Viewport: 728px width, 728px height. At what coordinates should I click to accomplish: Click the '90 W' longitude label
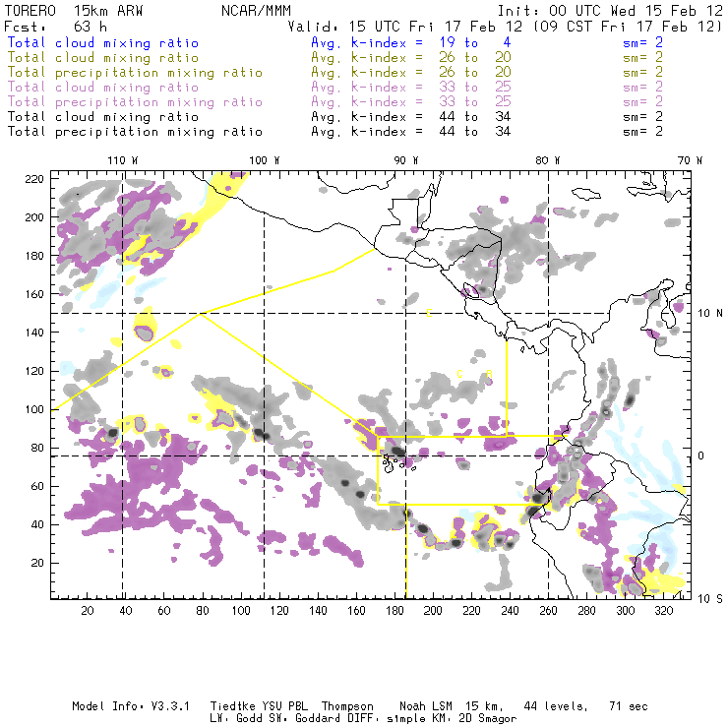(405, 160)
